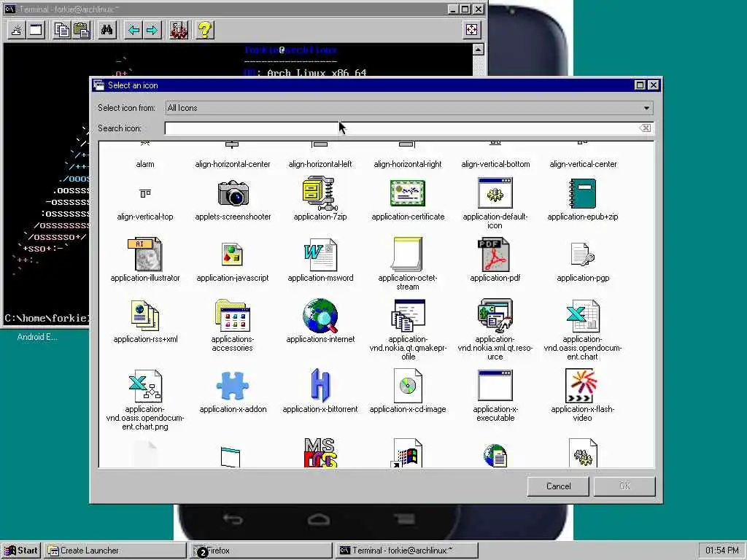Open the Start menu
Viewport: 747px width, 560px height.
point(21,551)
